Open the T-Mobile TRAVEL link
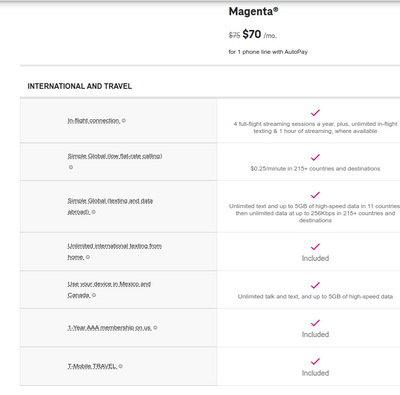The width and height of the screenshot is (400, 395). 92,366
